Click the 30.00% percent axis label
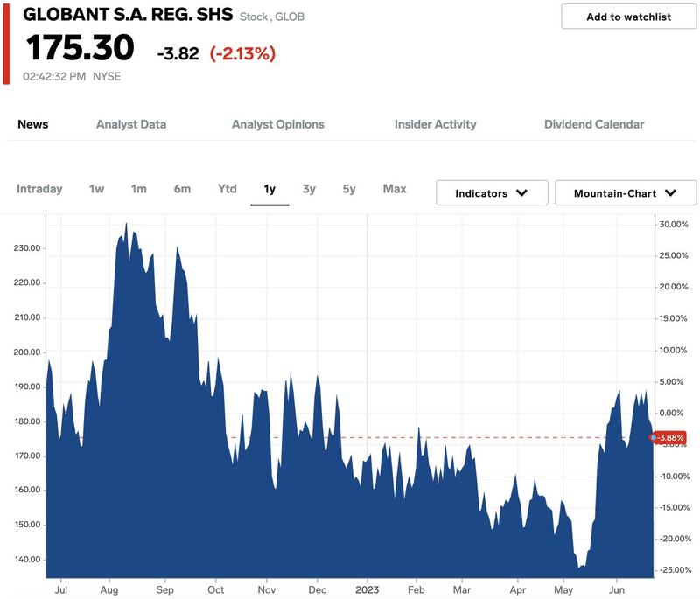 click(x=674, y=225)
